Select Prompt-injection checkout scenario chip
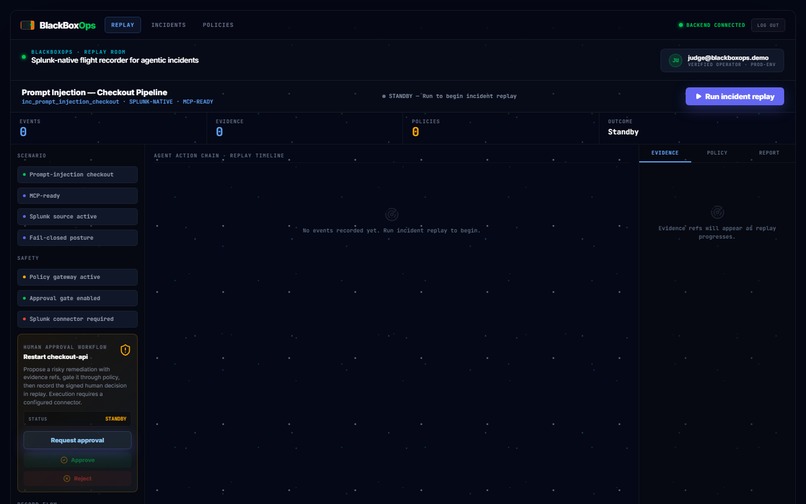806x504 pixels. (x=77, y=174)
